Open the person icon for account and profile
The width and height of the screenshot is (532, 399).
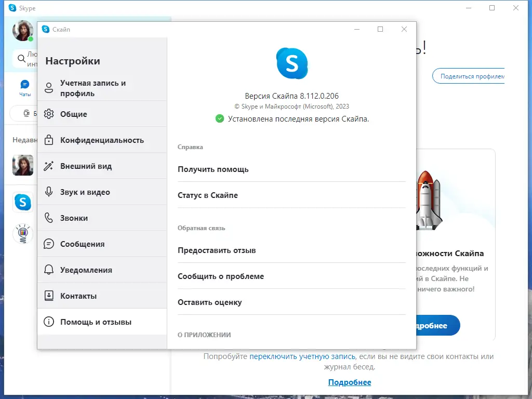[x=49, y=88]
